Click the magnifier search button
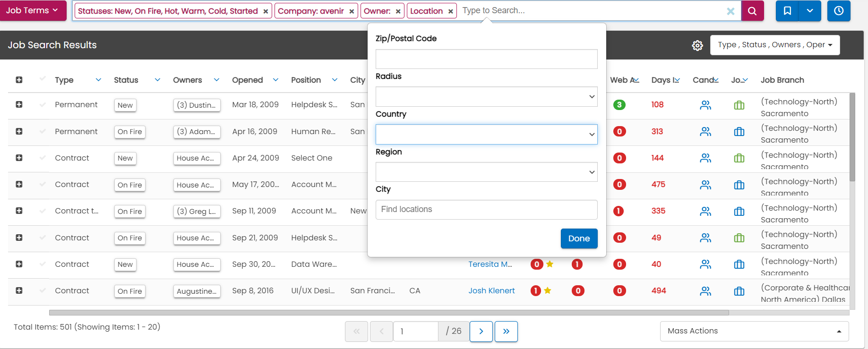Viewport: 868px width, 349px height. 752,11
